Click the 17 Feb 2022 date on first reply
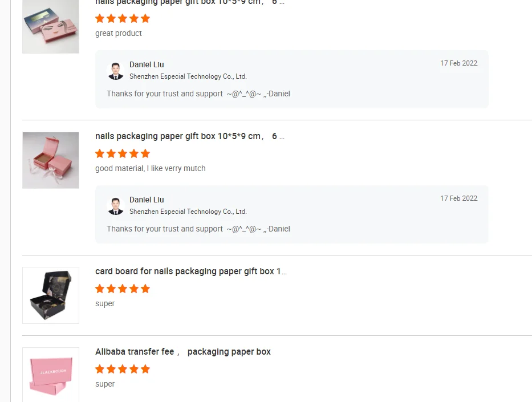This screenshot has width=532, height=402. pos(458,63)
